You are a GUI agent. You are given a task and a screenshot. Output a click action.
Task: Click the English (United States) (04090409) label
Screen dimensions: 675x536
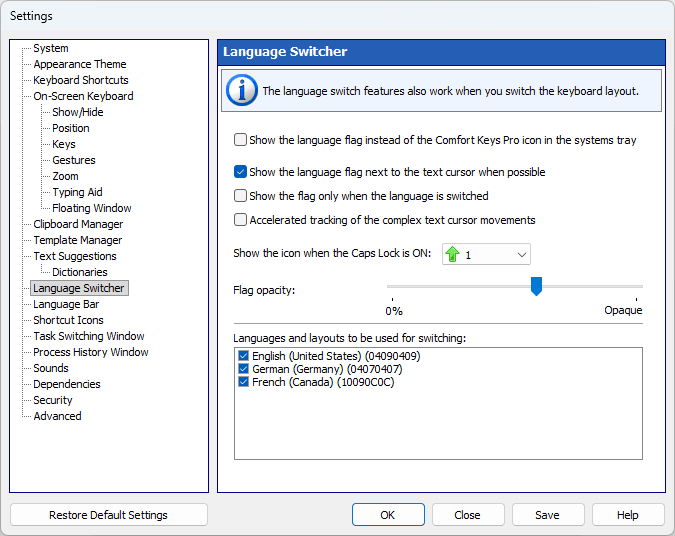coord(336,356)
